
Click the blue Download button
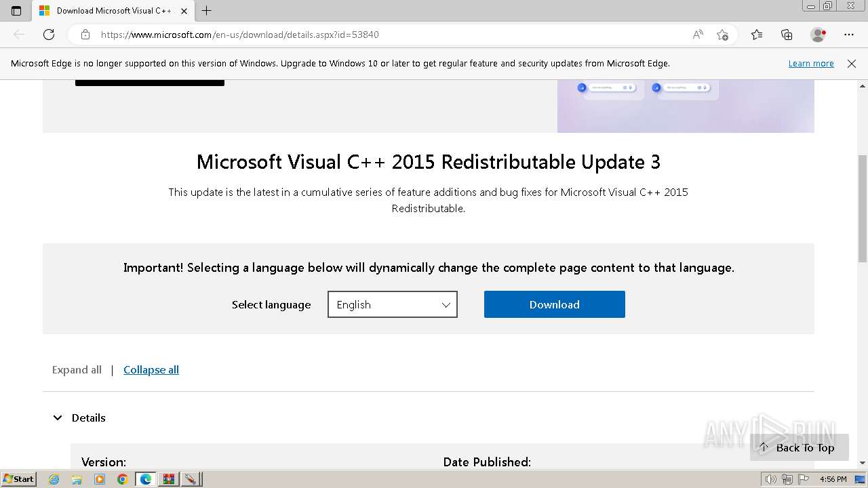click(554, 304)
